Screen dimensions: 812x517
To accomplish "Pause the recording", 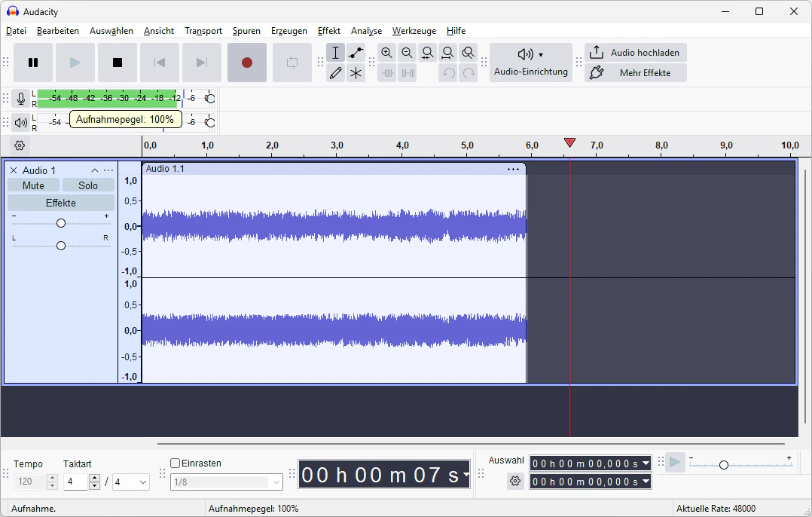I will 33,63.
